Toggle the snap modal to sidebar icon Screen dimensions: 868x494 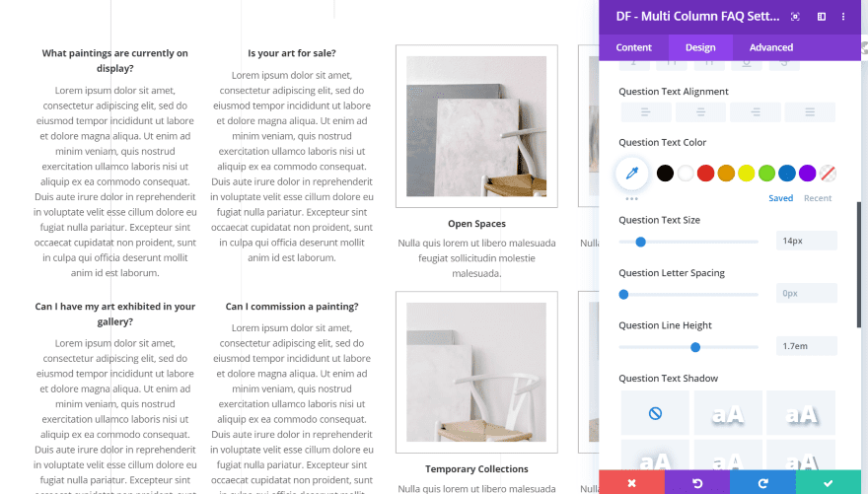click(x=822, y=17)
